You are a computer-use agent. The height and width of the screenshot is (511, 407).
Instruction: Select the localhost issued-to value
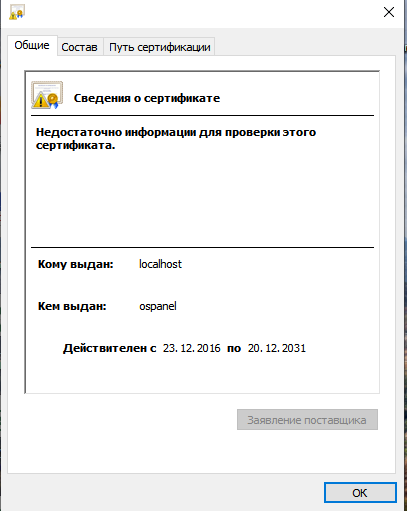160,264
